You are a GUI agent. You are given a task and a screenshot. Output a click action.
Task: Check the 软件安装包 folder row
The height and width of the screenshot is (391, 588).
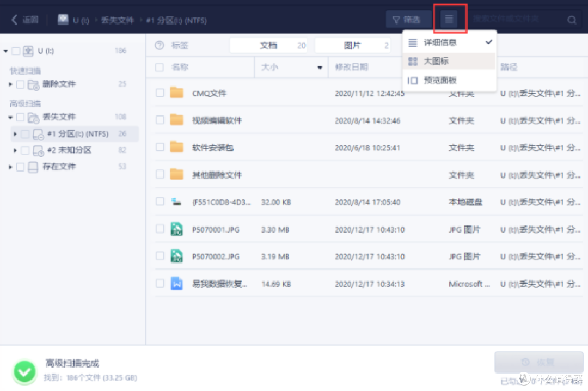click(x=160, y=147)
